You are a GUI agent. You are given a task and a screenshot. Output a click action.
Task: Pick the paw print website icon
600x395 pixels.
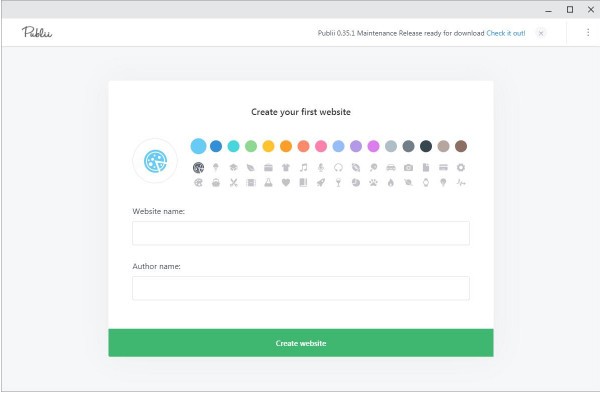[373, 183]
